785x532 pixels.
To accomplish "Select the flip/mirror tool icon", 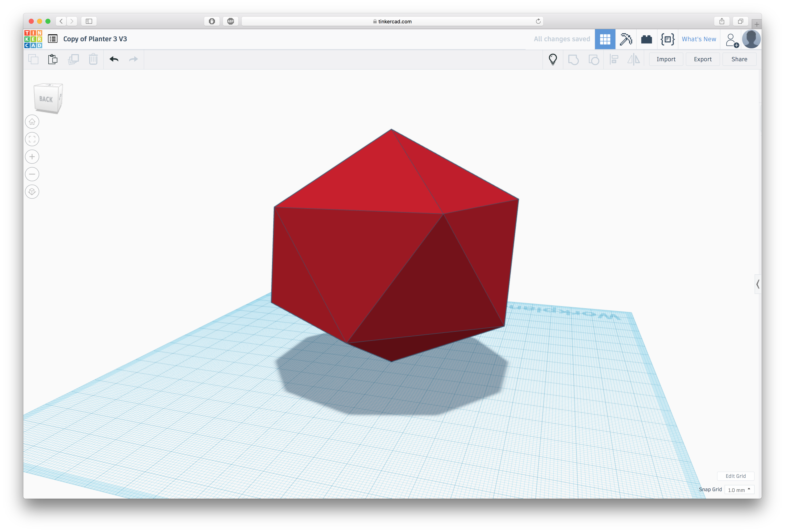I will point(634,59).
